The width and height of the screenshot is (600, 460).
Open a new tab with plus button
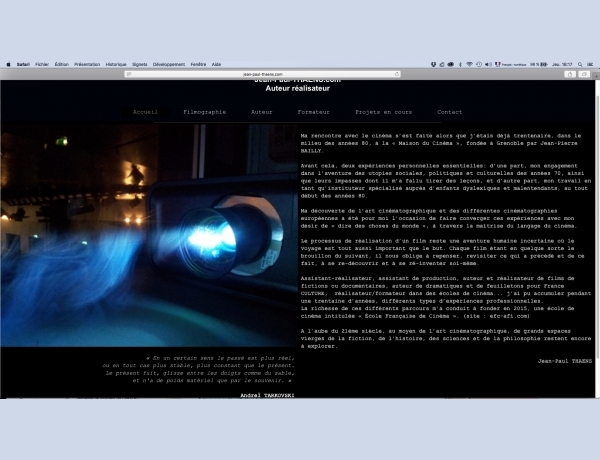coord(596,76)
